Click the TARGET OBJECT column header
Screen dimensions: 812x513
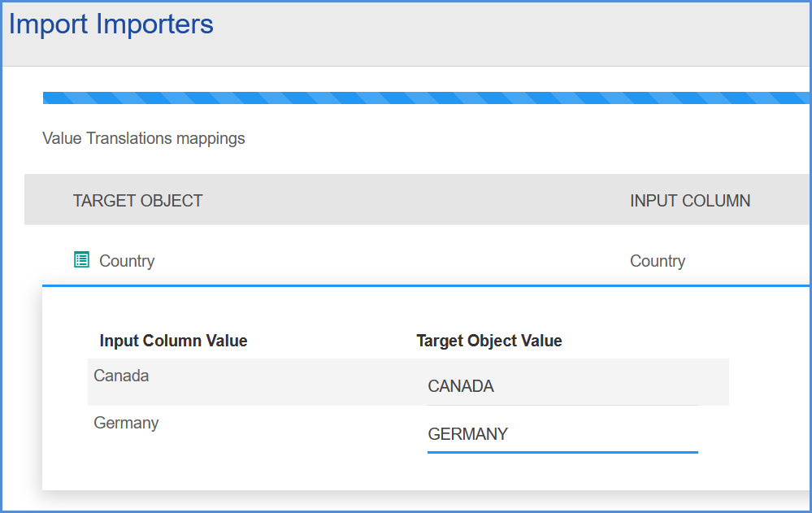(x=137, y=201)
